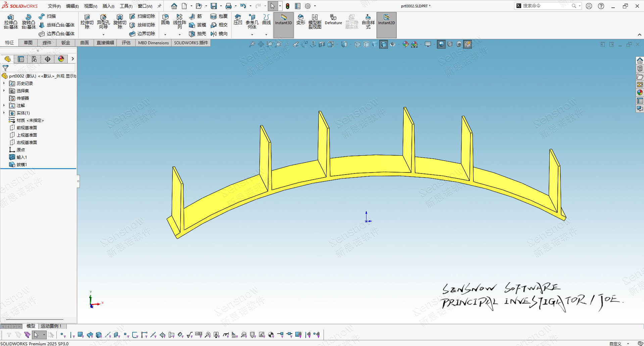The width and height of the screenshot is (644, 346).
Task: Open the Curves (曲线) dropdown arrow
Action: [266, 35]
